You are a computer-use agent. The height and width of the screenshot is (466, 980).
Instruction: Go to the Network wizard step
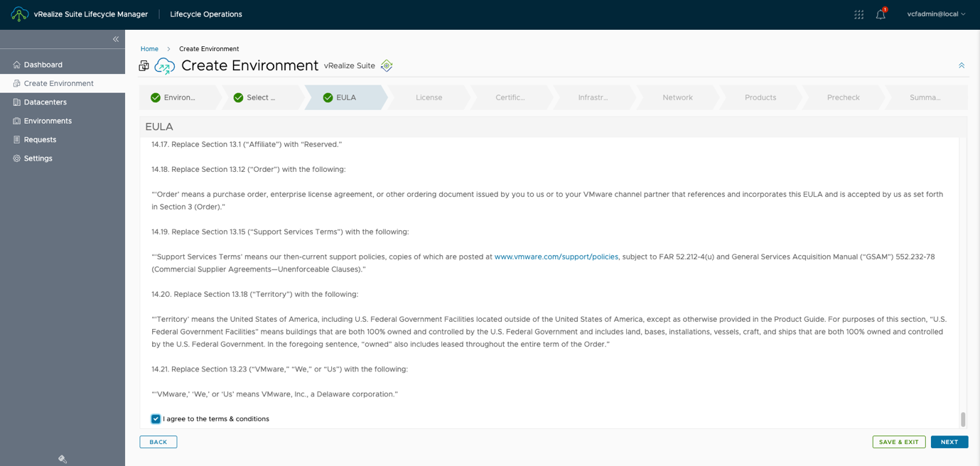click(677, 97)
